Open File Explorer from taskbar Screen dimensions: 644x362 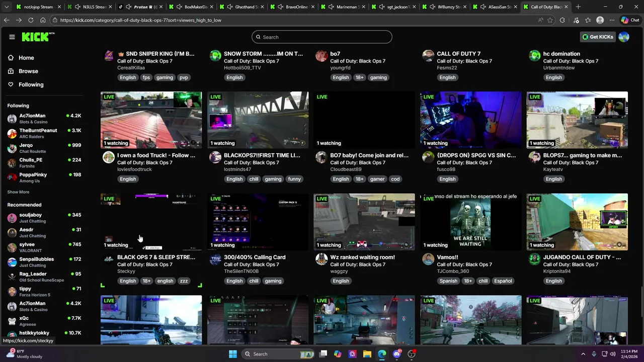[367, 354]
